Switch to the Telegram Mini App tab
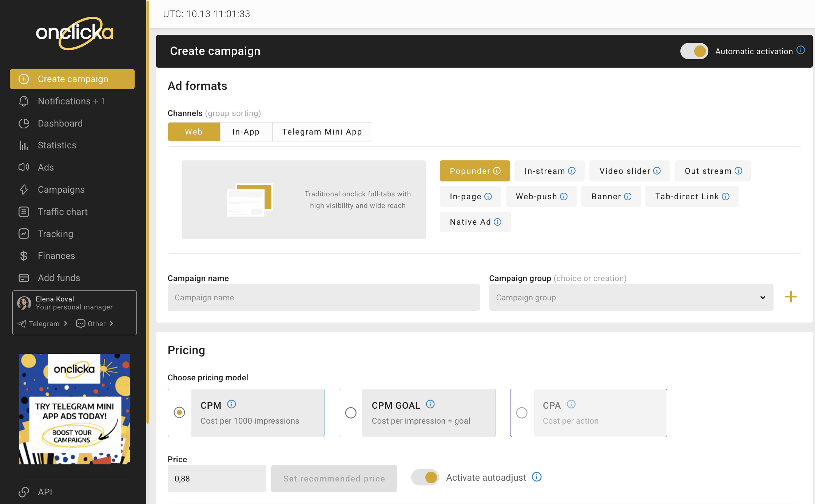Viewport: 815px width, 504px height. point(322,132)
